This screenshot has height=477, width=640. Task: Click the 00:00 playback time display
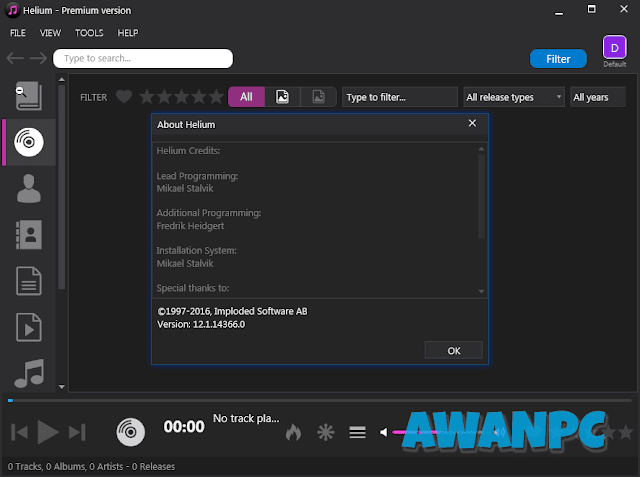pos(184,427)
